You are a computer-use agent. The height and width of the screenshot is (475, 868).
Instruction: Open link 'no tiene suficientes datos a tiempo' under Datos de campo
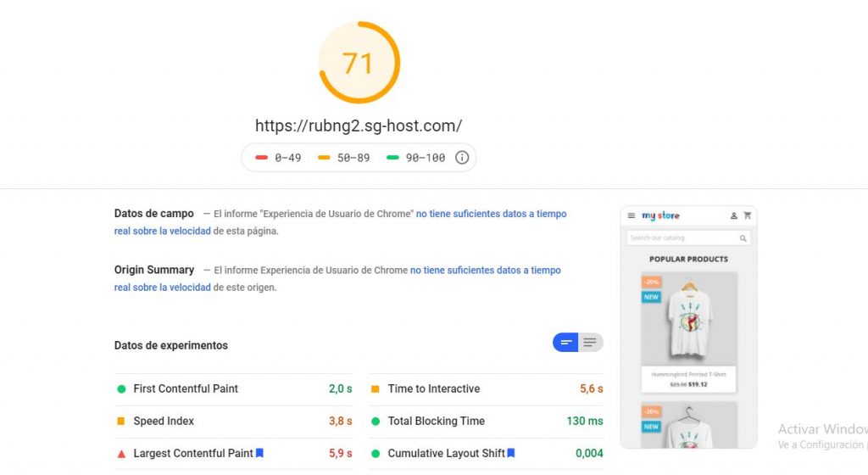[491, 214]
